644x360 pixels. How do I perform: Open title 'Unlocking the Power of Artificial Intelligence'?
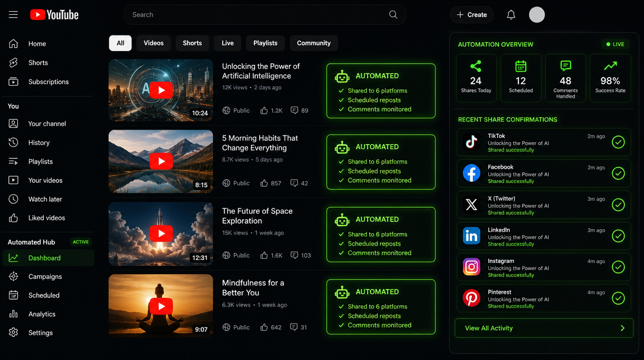coord(261,71)
